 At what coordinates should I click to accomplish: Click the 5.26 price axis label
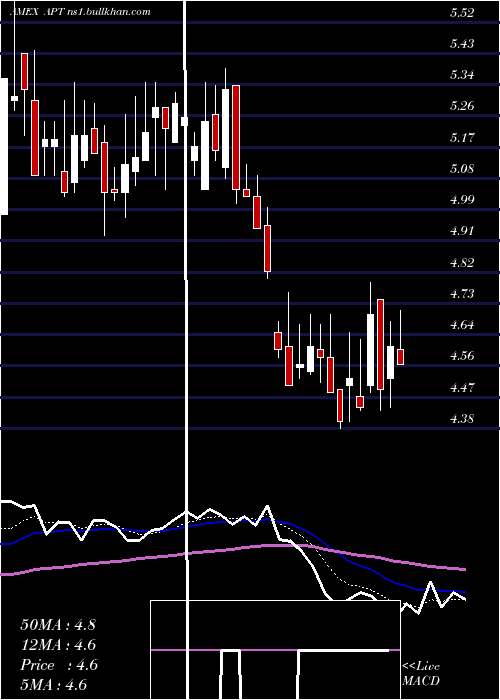(462, 106)
